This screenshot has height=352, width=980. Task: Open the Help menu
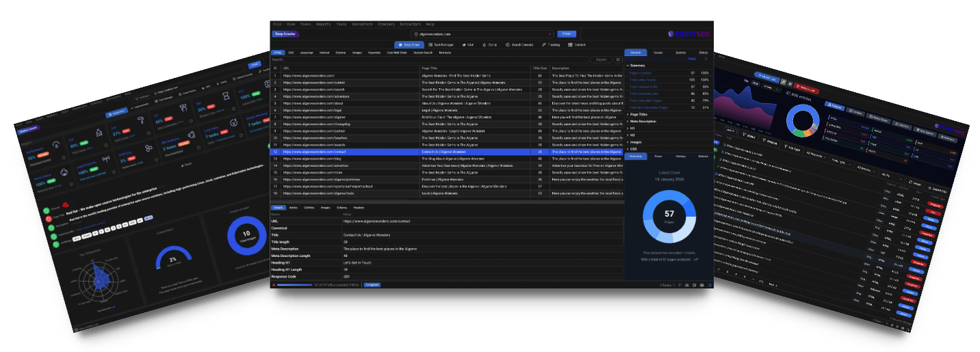point(430,24)
